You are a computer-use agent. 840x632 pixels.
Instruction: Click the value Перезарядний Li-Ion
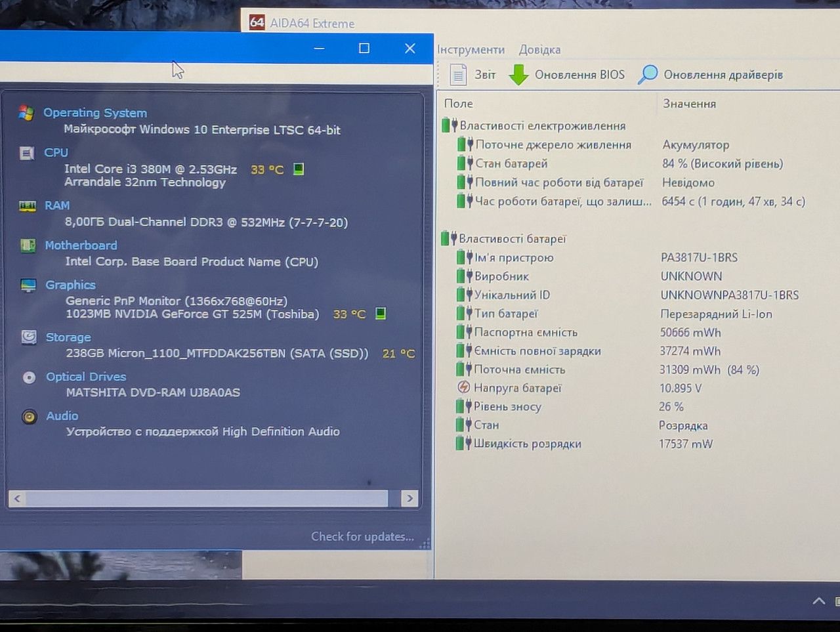point(716,314)
